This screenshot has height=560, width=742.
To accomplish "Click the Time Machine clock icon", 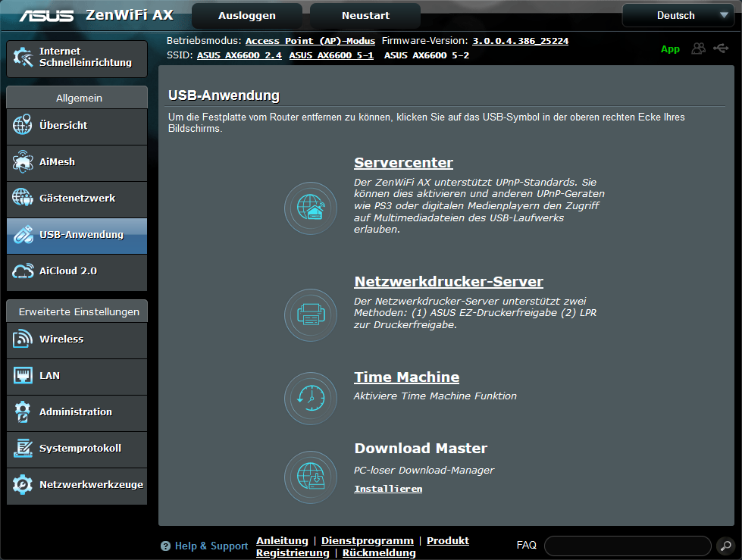I will click(x=311, y=399).
